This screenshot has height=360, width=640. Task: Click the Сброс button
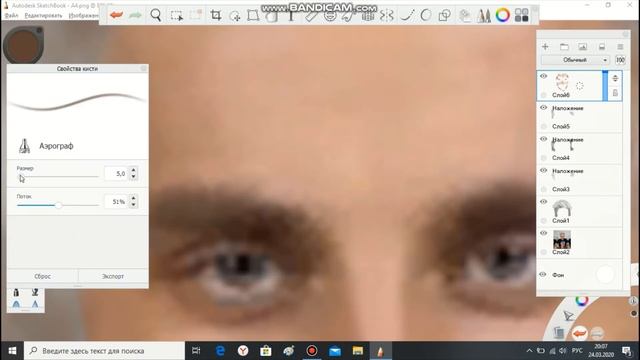pos(42,276)
